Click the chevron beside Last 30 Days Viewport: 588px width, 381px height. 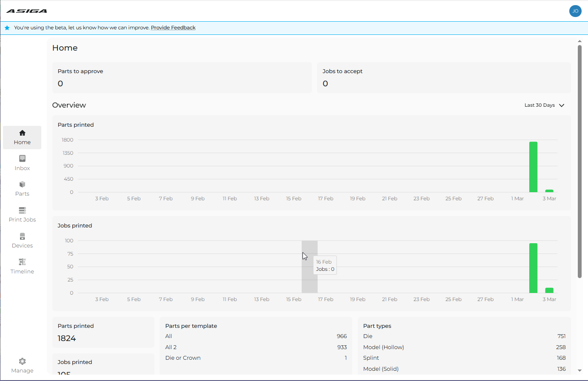click(x=562, y=105)
